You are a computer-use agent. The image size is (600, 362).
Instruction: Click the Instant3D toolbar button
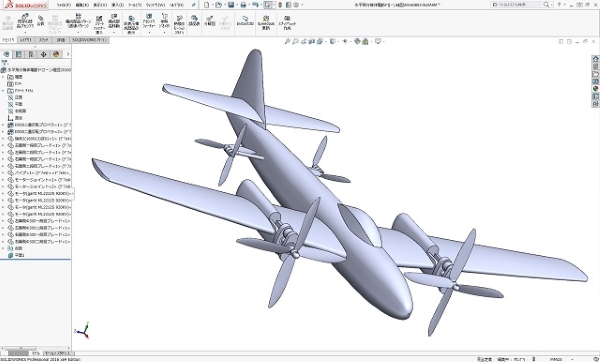[x=245, y=21]
